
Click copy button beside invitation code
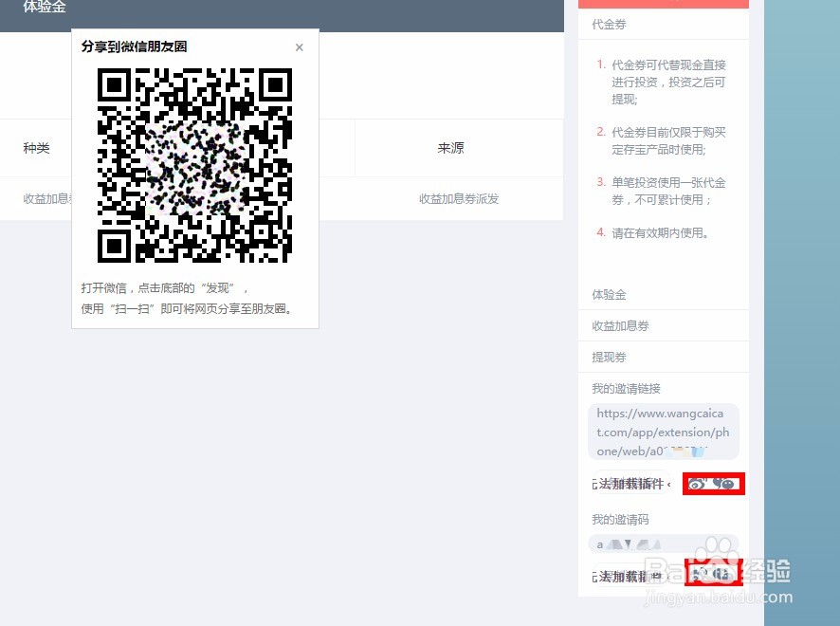[x=631, y=576]
